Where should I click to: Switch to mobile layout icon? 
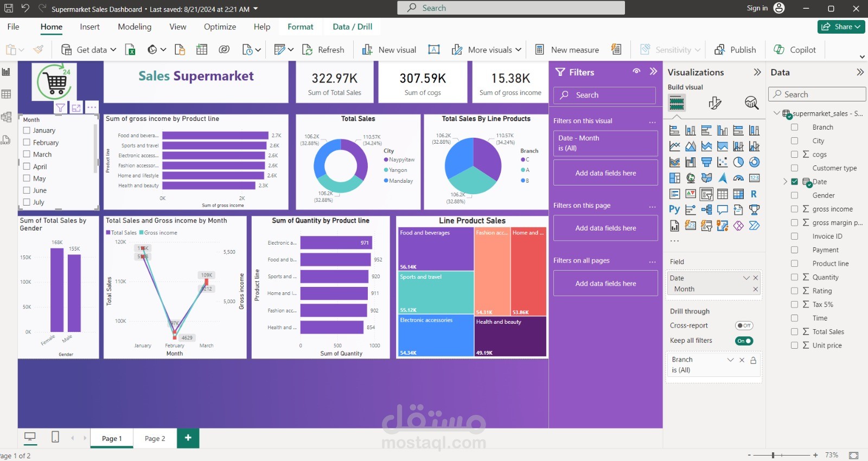55,437
